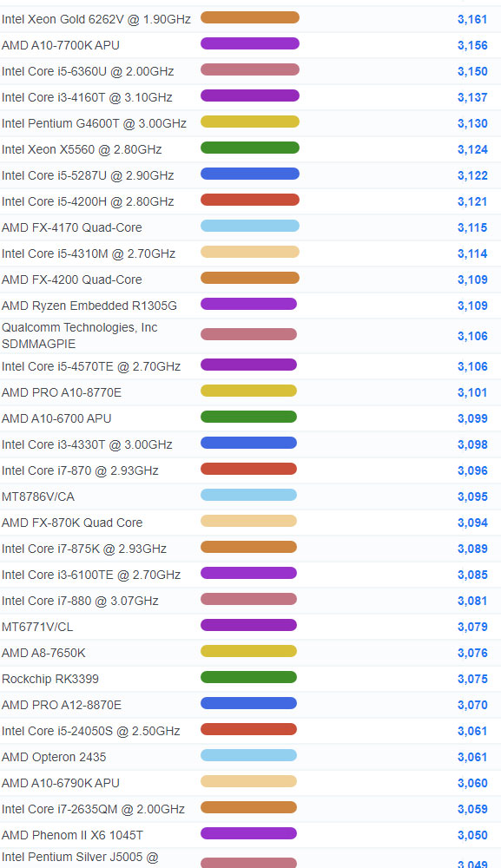
Task: Open Intel Xeon Gold 6262V @ 1.90GHz link
Action: [96, 19]
